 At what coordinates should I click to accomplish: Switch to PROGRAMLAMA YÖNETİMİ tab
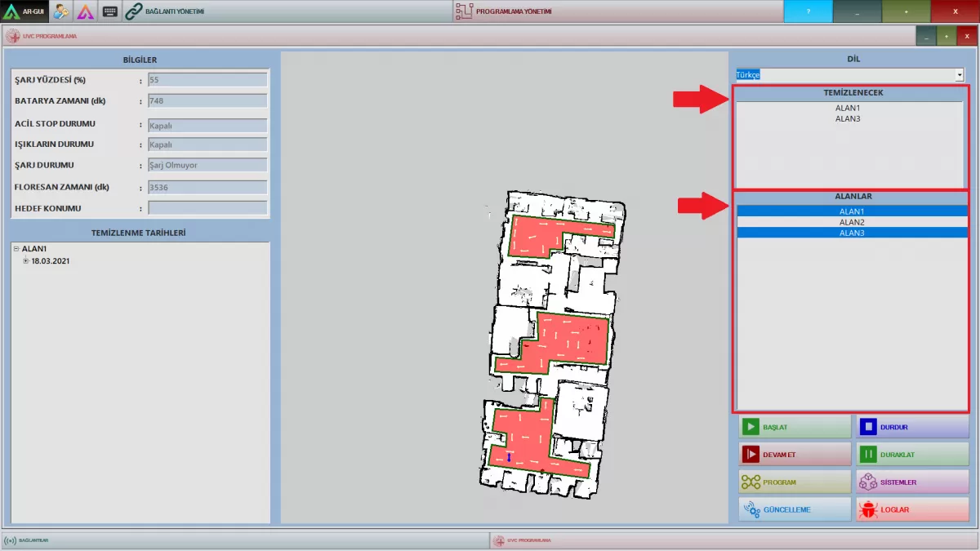pyautogui.click(x=514, y=11)
